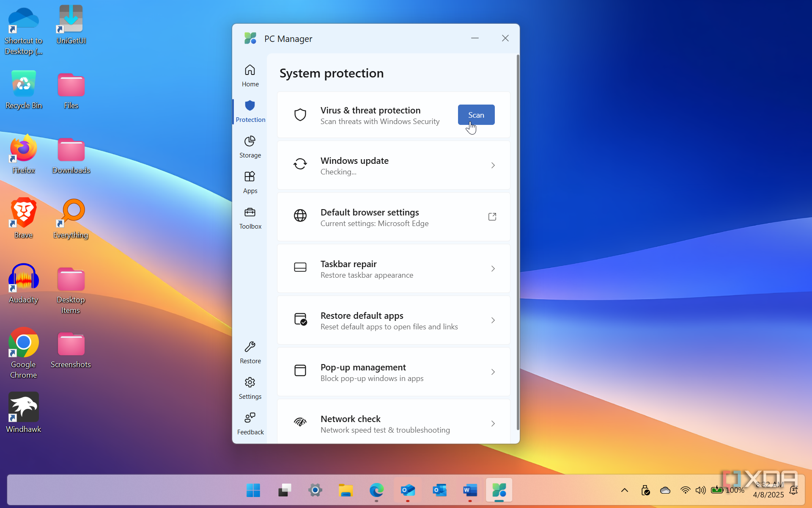The image size is (812, 508).
Task: Click the Taskbar repair title text
Action: [348, 264]
